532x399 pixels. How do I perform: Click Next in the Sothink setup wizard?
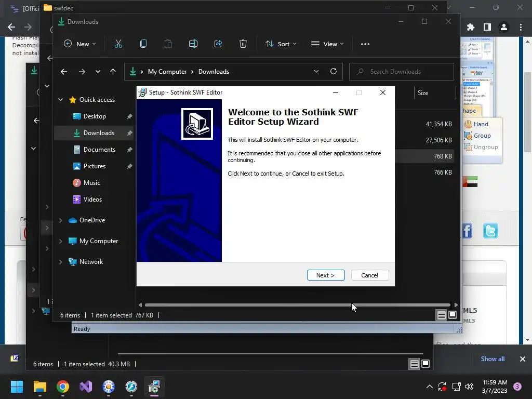pos(326,275)
